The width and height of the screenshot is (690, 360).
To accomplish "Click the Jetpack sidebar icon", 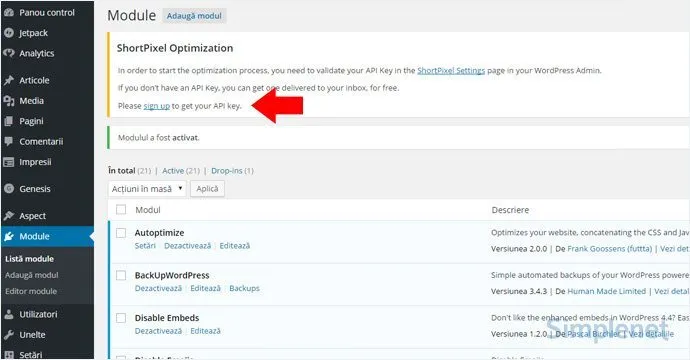I will [x=9, y=33].
